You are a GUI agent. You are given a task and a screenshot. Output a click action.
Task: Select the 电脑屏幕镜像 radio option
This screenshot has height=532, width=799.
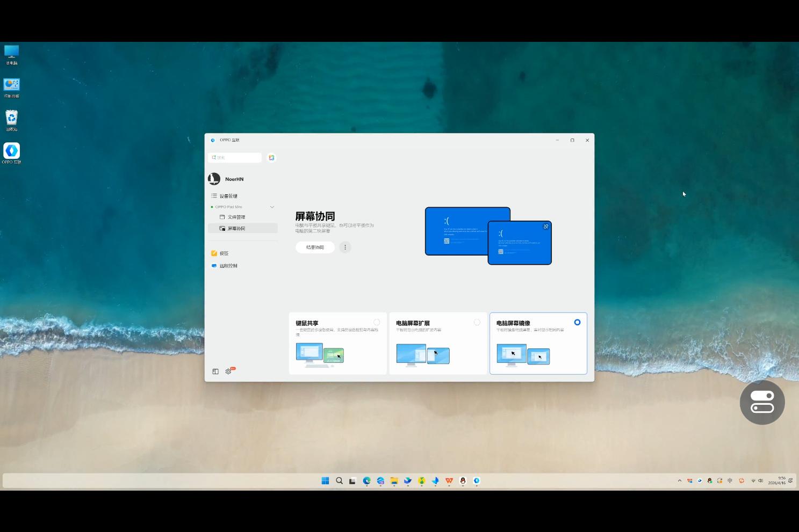point(577,323)
